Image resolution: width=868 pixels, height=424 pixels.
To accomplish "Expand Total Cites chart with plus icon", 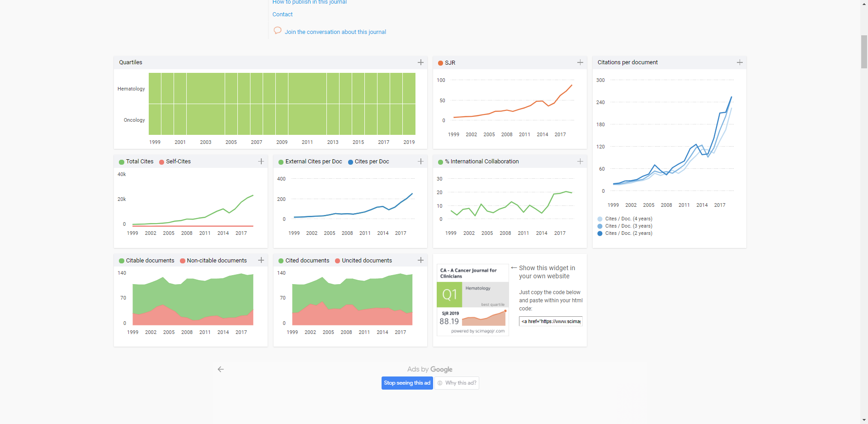I will 261,162.
